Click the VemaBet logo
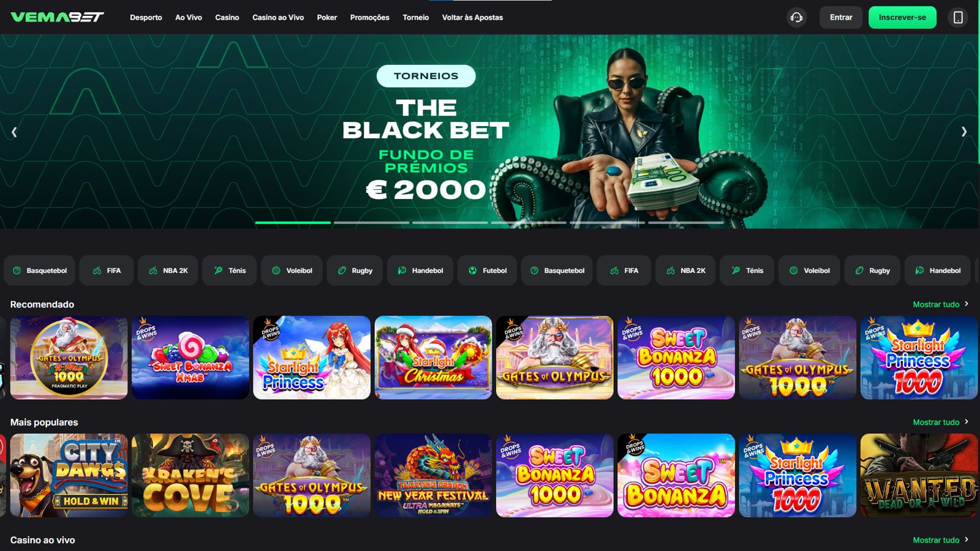 pyautogui.click(x=58, y=17)
